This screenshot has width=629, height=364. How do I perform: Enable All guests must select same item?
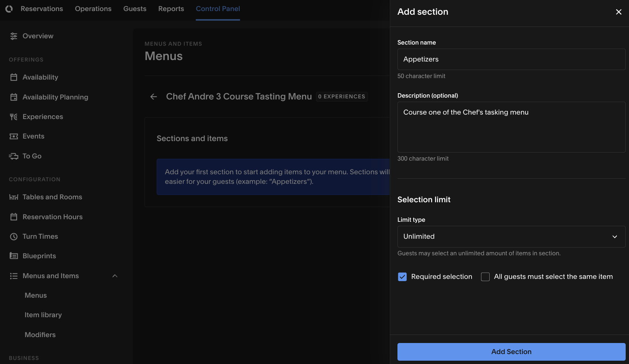click(x=485, y=277)
